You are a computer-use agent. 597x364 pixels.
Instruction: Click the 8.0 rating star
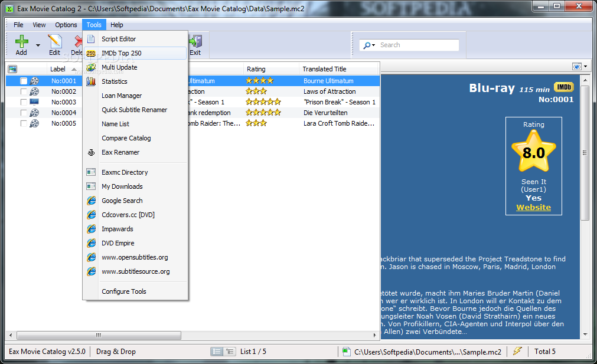(533, 152)
